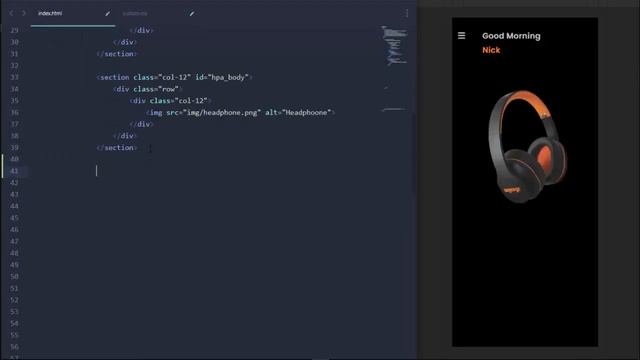
Task: Open the hamburger menu in the preview
Action: tap(462, 36)
